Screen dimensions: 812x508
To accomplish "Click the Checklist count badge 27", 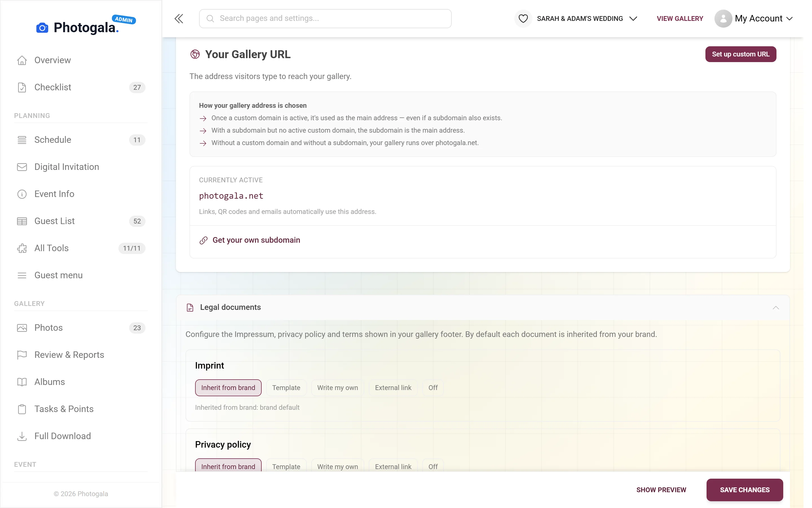I will tap(137, 87).
